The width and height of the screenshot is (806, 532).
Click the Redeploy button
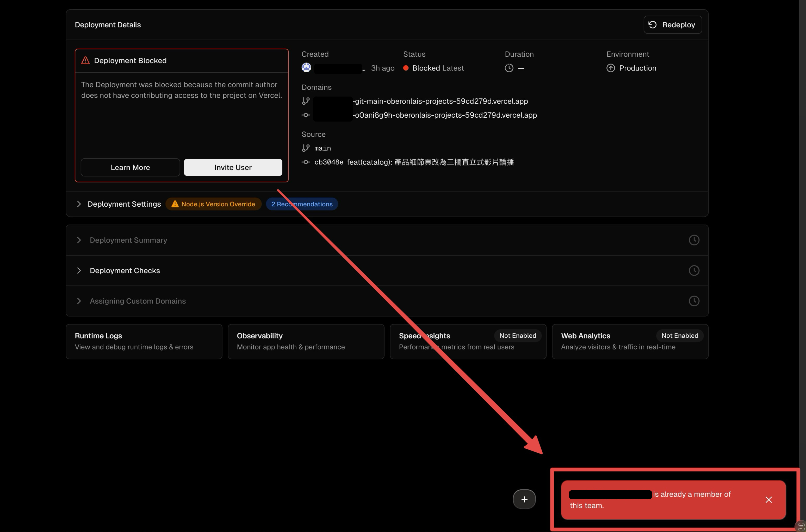(672, 25)
